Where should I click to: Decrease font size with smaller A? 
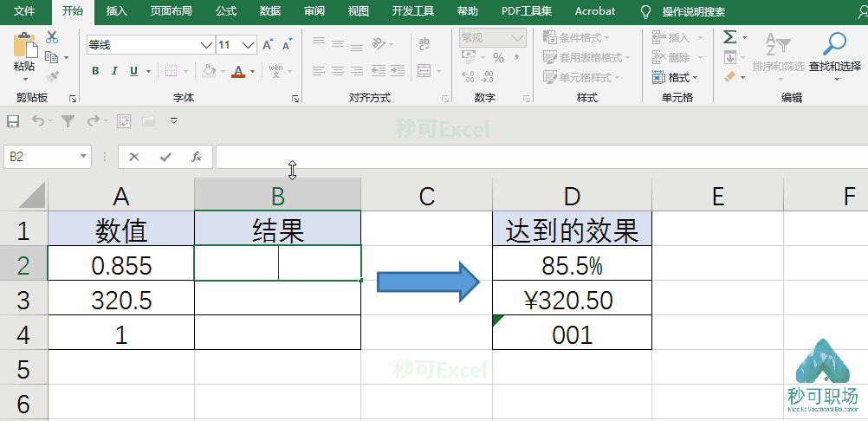[x=287, y=45]
